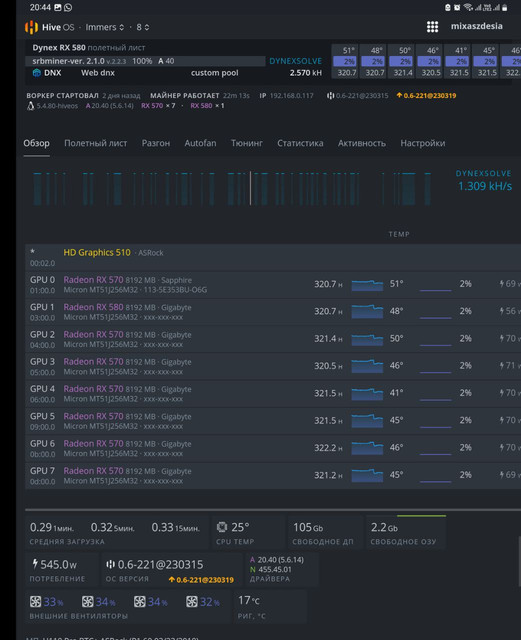The image size is (521, 640).
Task: Click the second external fan icon, the first 34%
Action: (87, 602)
